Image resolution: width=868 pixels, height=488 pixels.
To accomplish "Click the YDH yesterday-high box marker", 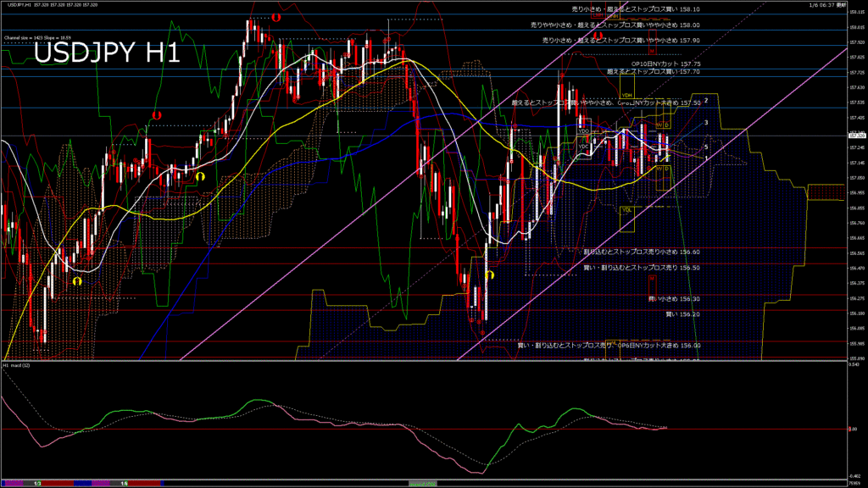I will tap(627, 96).
